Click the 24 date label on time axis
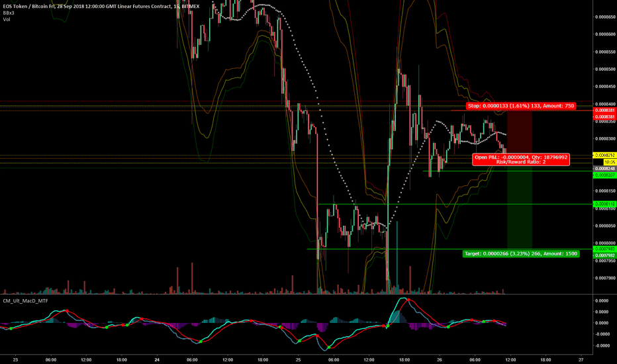The image size is (617, 364). [x=157, y=359]
